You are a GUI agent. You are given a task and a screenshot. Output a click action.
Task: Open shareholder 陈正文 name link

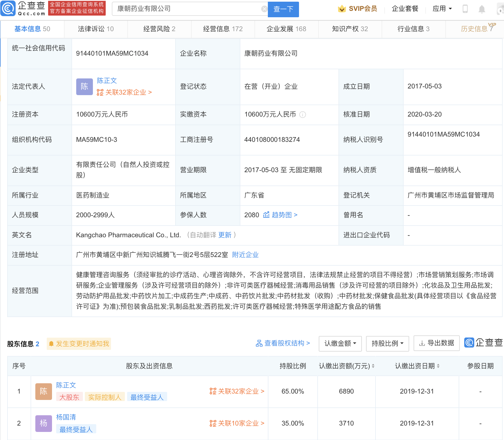pos(66,385)
